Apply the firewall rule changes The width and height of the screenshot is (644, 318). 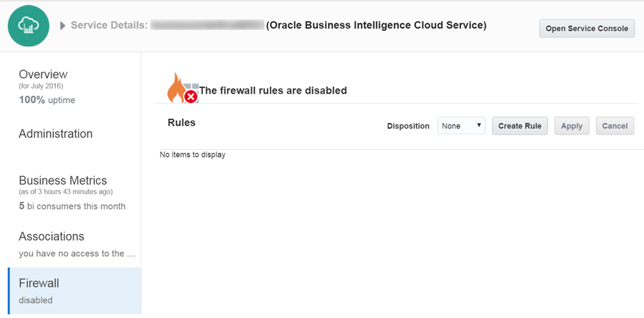pyautogui.click(x=571, y=126)
